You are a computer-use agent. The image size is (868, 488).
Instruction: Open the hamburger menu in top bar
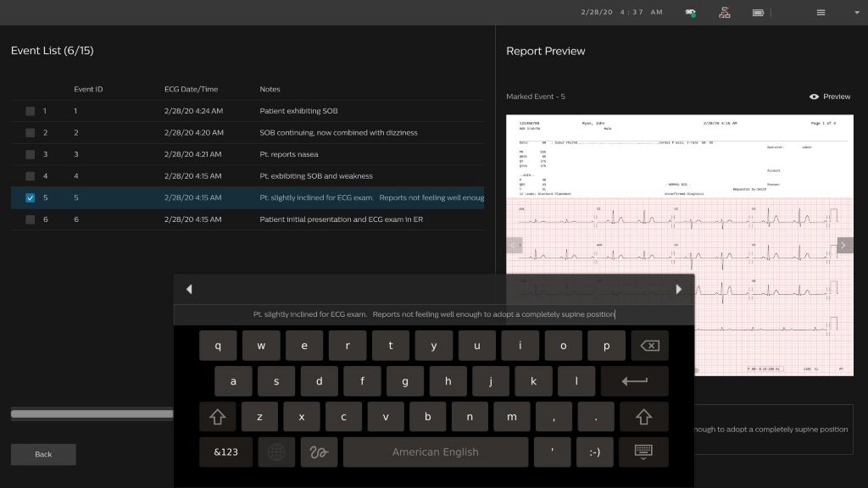point(821,13)
